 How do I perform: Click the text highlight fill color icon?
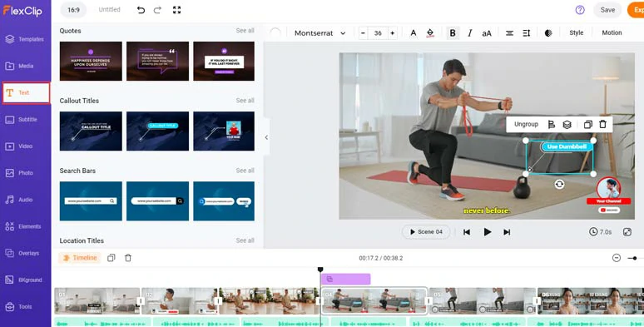click(x=430, y=33)
